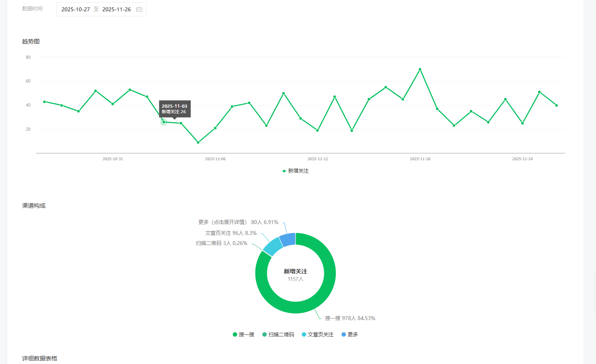Click the highlighted 2025-11-03 data point

pos(164,122)
